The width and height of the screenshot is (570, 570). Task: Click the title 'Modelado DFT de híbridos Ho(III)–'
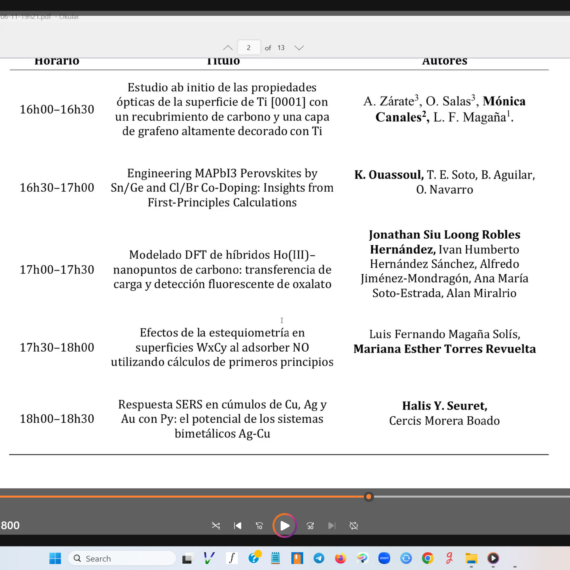pyautogui.click(x=222, y=255)
